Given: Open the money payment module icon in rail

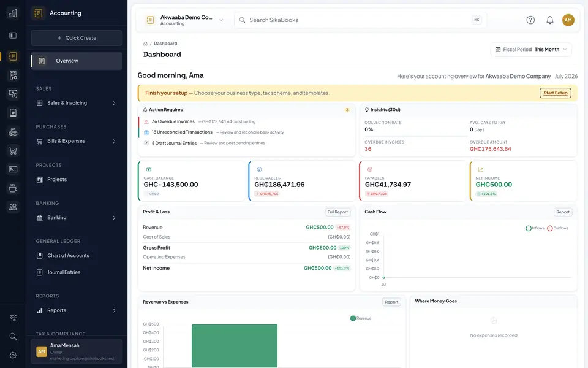Looking at the screenshot, I should [x=13, y=94].
